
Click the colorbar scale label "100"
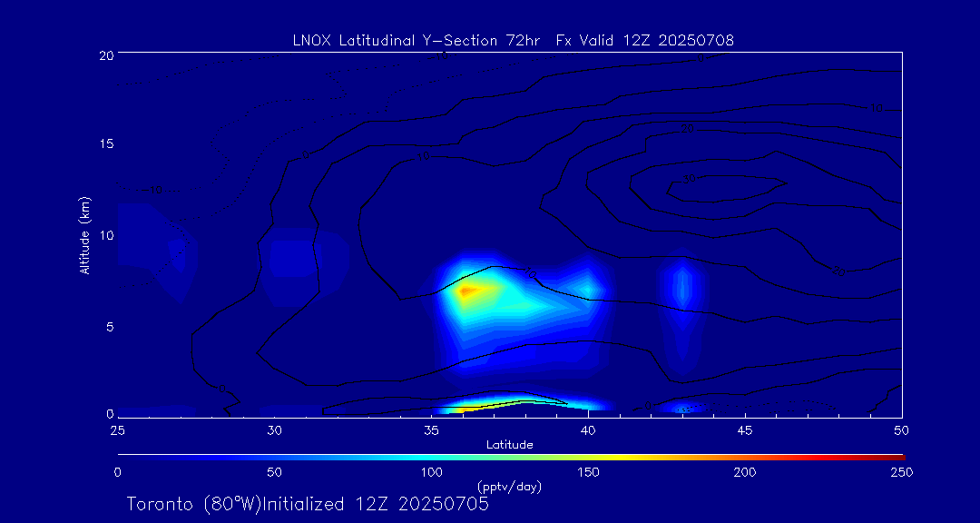tap(432, 472)
